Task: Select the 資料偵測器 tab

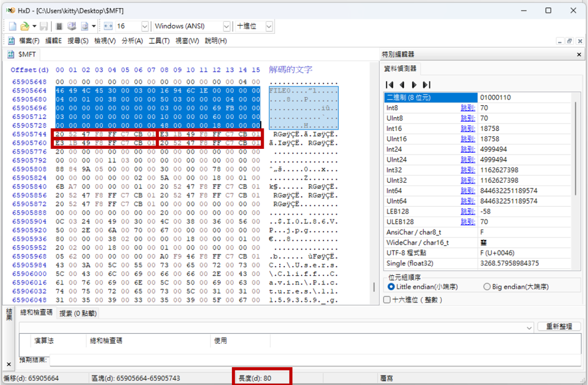Action: pos(400,68)
